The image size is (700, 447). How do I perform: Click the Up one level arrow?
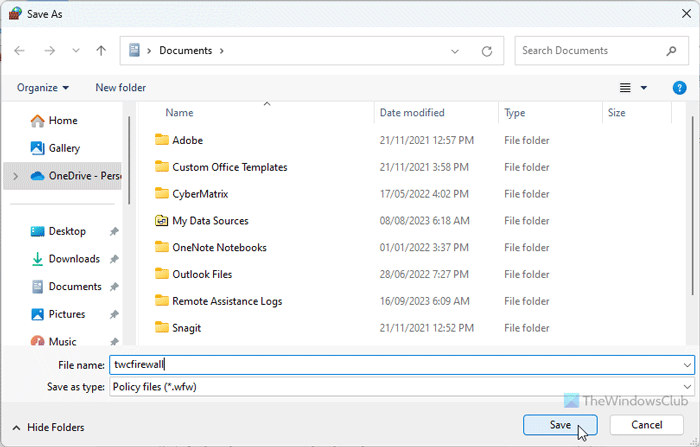pos(101,50)
